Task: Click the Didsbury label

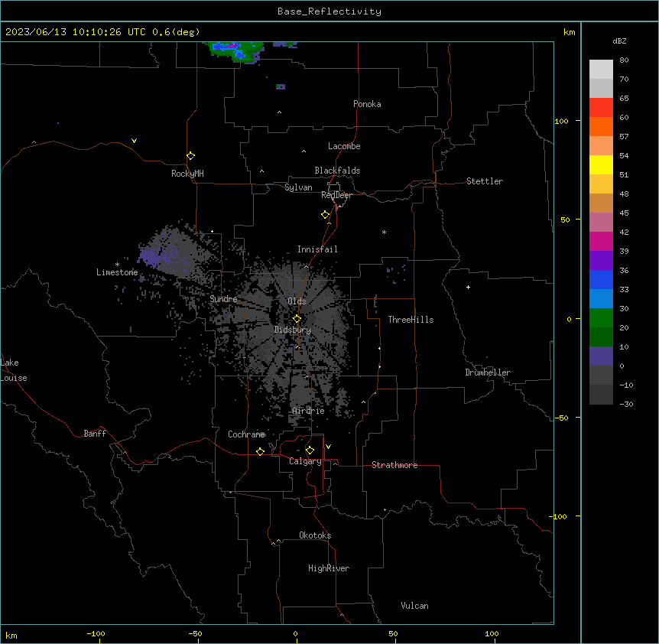Action: [x=292, y=330]
